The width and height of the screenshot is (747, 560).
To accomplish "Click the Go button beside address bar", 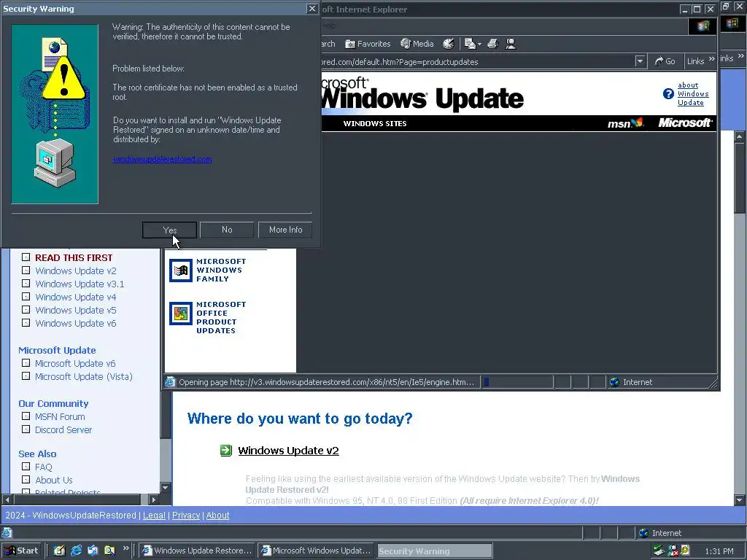I will [x=665, y=61].
